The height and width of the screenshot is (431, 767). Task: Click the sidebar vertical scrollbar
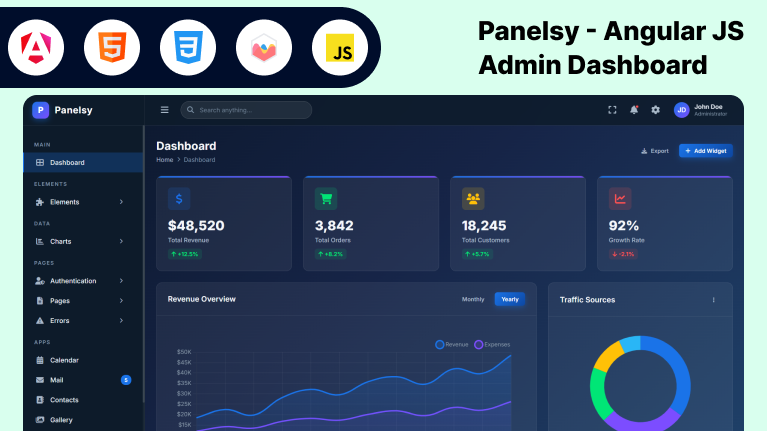pyautogui.click(x=143, y=264)
